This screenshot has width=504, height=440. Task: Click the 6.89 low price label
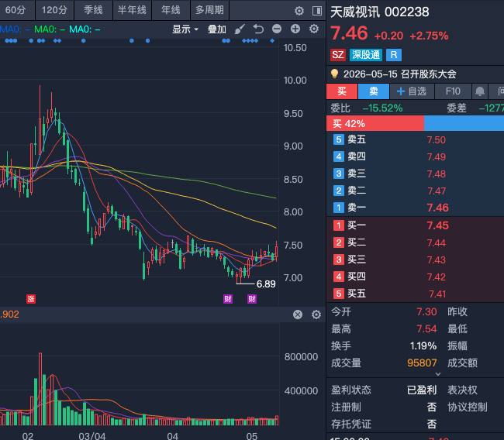pos(266,284)
